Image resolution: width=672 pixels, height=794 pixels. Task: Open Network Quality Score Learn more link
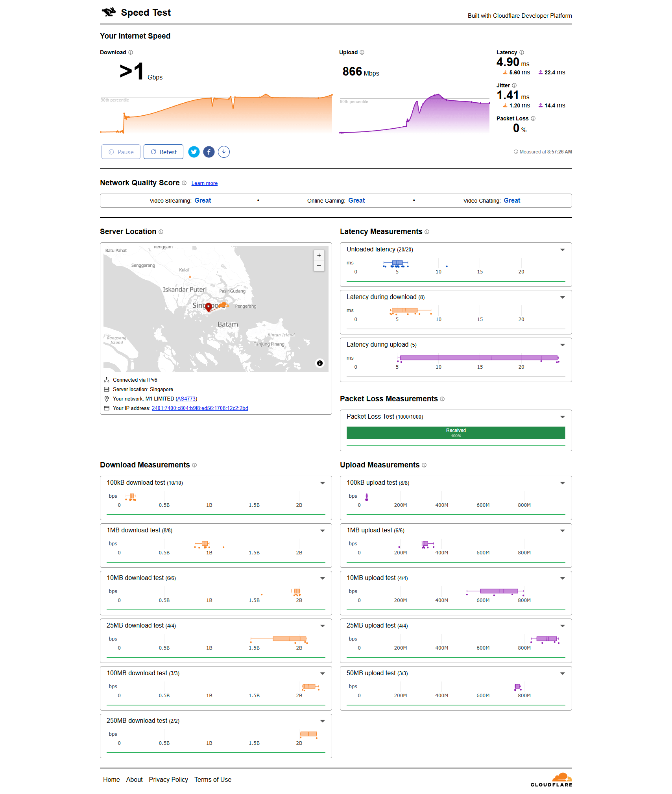[204, 183]
